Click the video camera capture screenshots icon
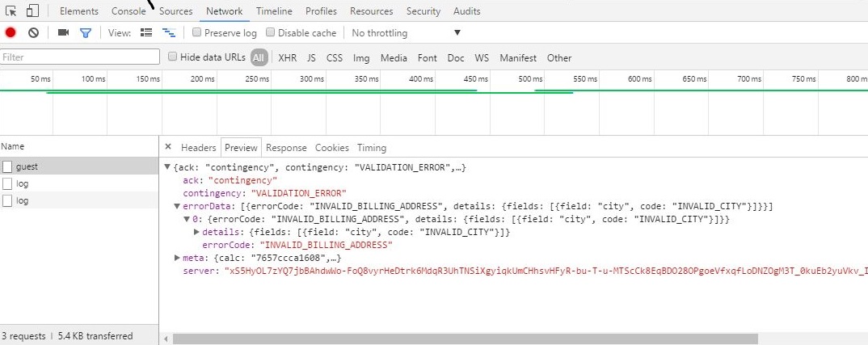 pyautogui.click(x=63, y=33)
